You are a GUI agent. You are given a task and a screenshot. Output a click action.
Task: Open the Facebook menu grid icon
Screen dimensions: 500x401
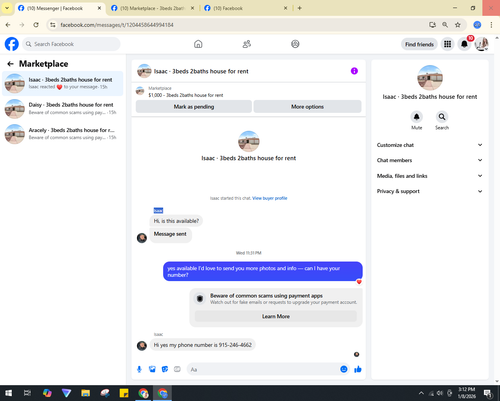[x=447, y=44]
